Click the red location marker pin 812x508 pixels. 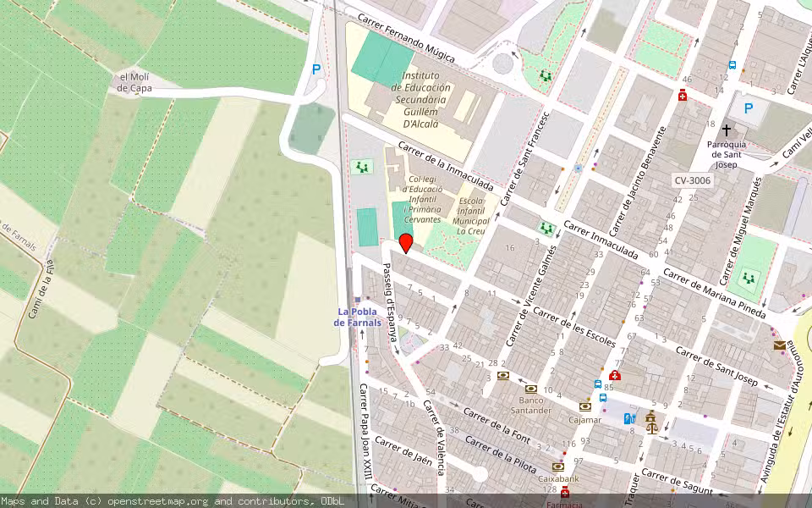[406, 243]
